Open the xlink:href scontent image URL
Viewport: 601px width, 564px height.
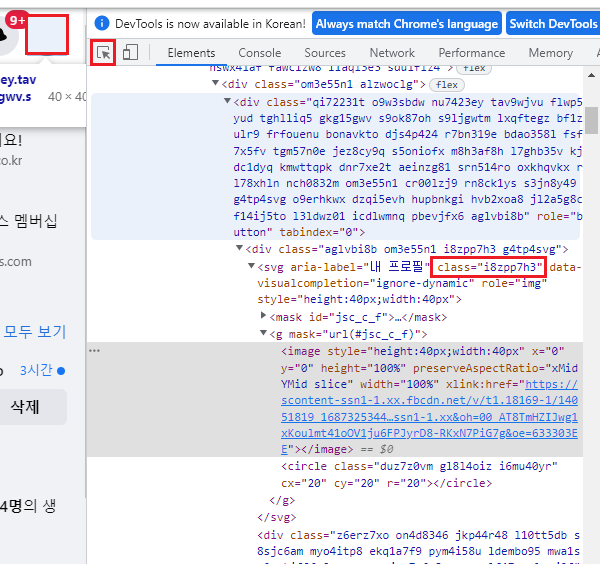(429, 417)
